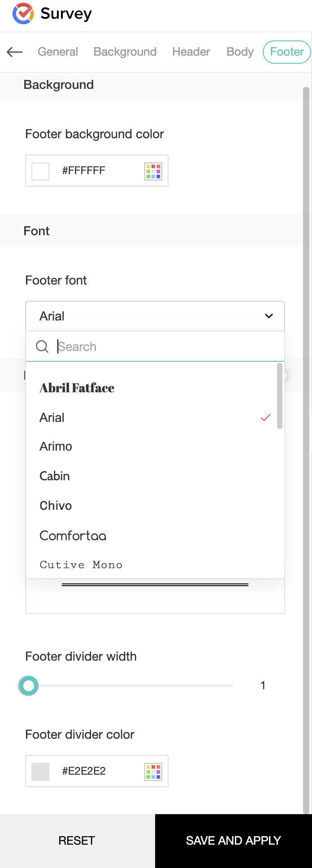The width and height of the screenshot is (312, 868).
Task: Click the white footer background swatch
Action: tap(40, 171)
